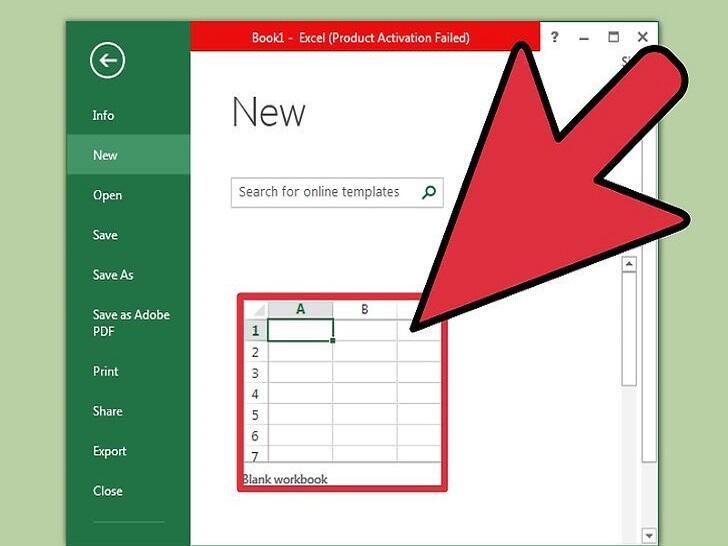The height and width of the screenshot is (546, 728).
Task: Minimize the Excel window
Action: tap(584, 39)
